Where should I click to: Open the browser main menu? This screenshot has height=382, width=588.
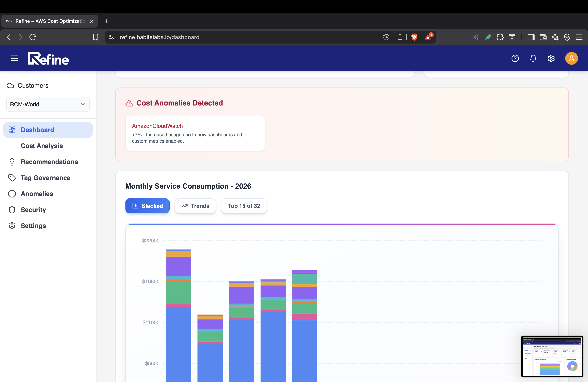(579, 37)
